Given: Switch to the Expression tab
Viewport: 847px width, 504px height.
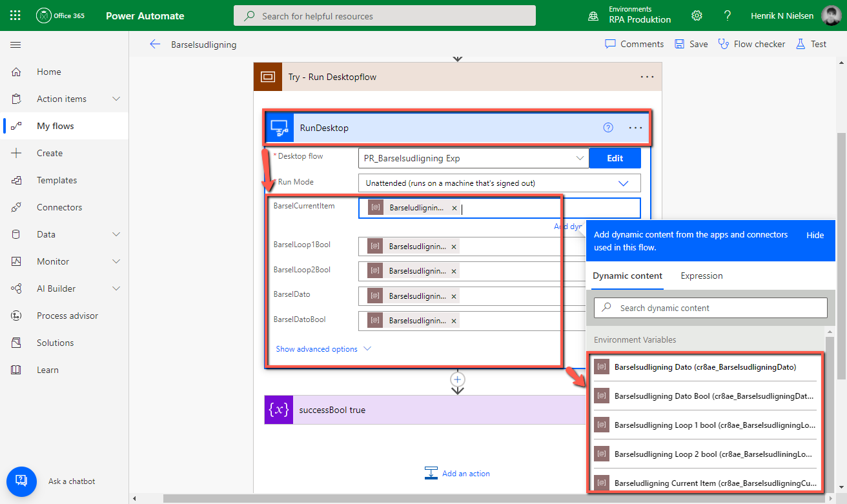Looking at the screenshot, I should coord(702,276).
